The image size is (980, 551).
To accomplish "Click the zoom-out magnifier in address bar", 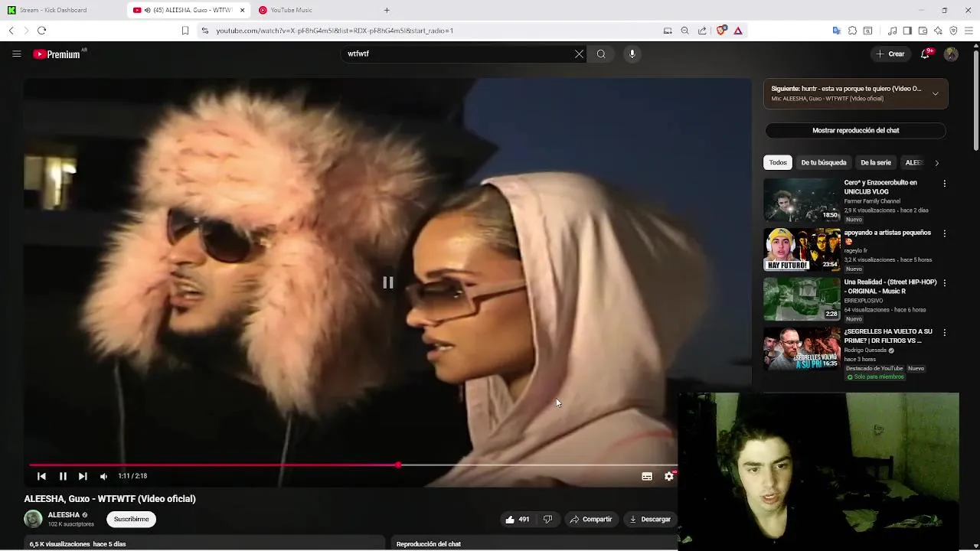I will 684,31.
